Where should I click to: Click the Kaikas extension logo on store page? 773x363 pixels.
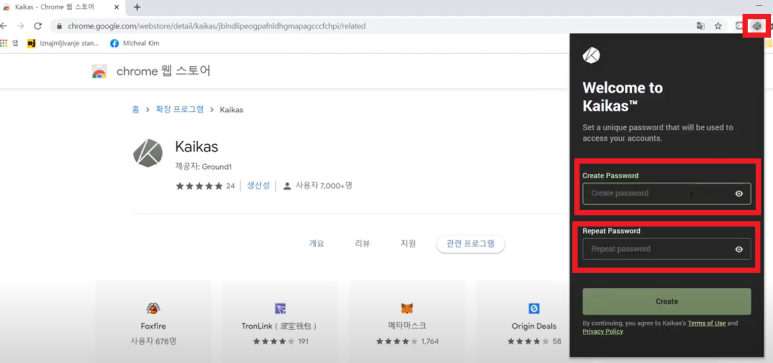(148, 153)
